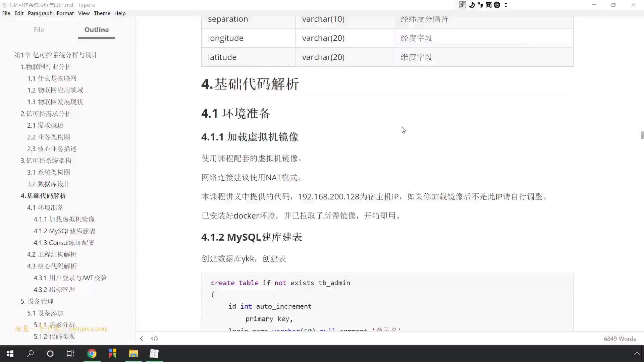The height and width of the screenshot is (362, 644).
Task: Click the document vertical scrollbar thumb
Action: point(642,135)
